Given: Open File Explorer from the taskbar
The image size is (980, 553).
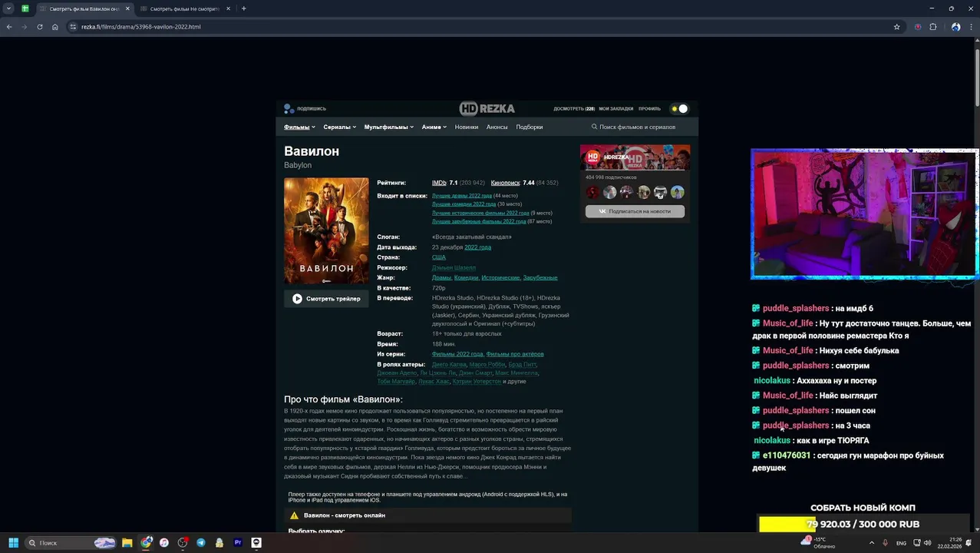Looking at the screenshot, I should tap(127, 543).
